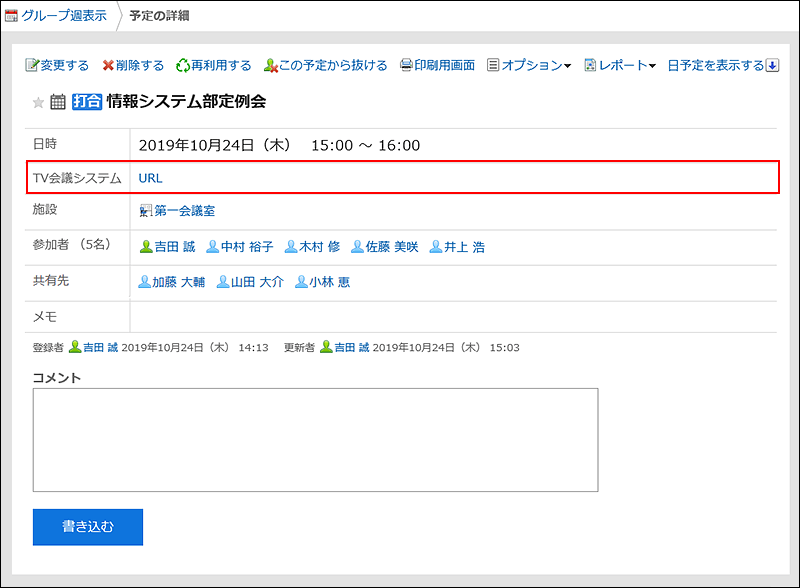Click 日予定を表示する link
Image resolution: width=800 pixels, height=588 pixels.
click(716, 65)
